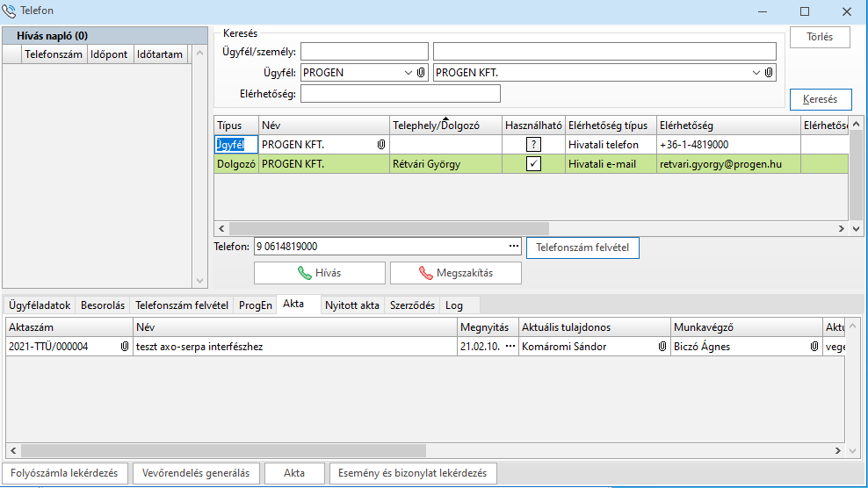
Task: Click Vevőrendelés generálás button
Action: (196, 474)
